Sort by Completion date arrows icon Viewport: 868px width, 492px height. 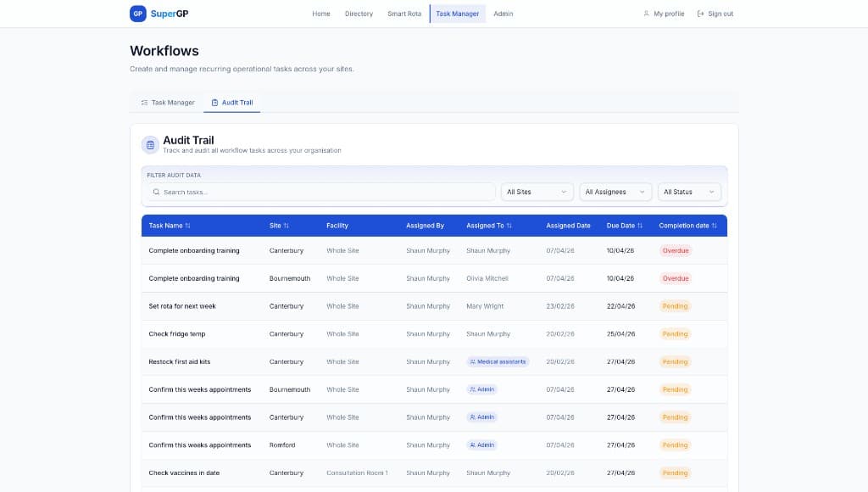(714, 226)
